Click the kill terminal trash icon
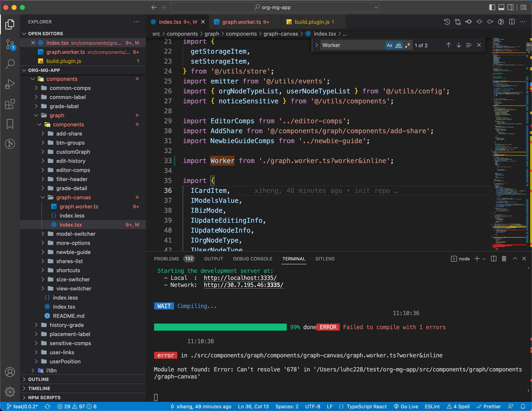532x411 pixels. (504, 259)
